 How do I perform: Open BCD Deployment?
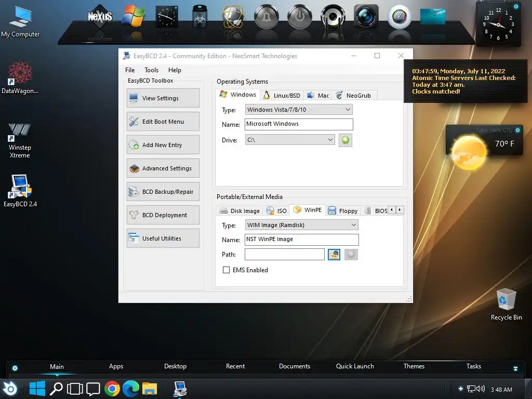coord(163,215)
